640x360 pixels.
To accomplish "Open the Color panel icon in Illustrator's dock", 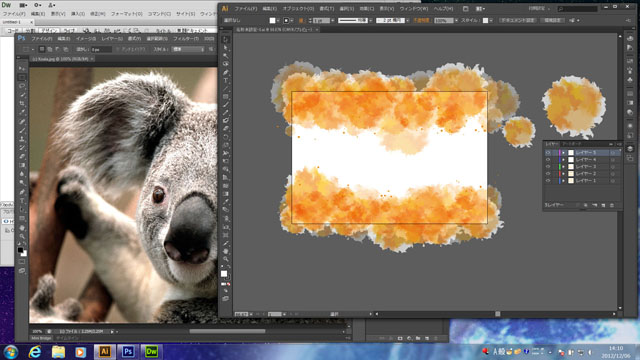I will pyautogui.click(x=630, y=38).
